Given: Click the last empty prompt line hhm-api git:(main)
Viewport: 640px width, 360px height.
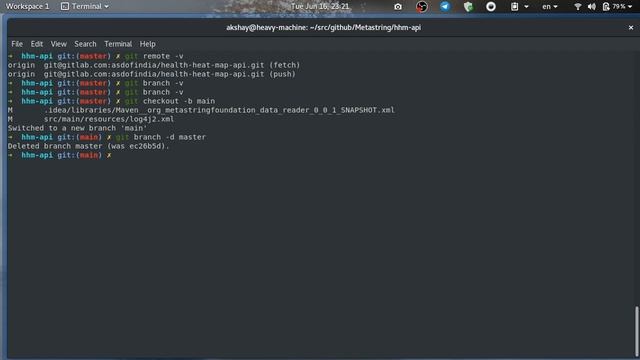Looking at the screenshot, I should click(60, 155).
